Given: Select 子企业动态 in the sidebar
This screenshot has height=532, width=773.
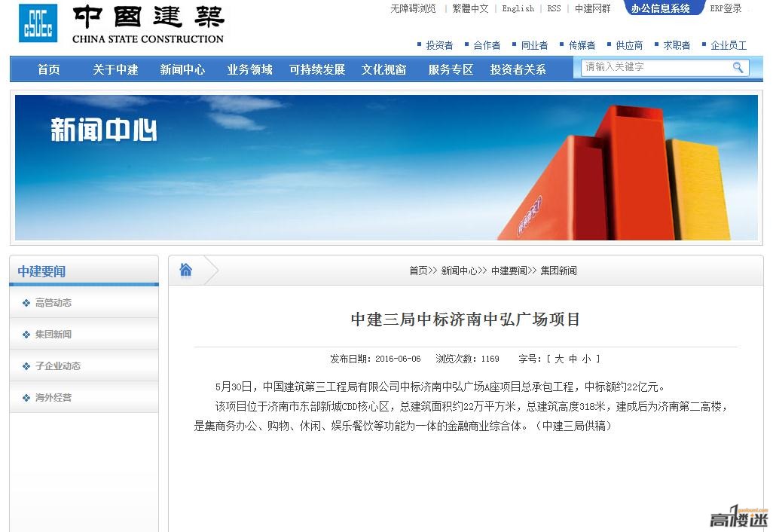Looking at the screenshot, I should (x=58, y=365).
